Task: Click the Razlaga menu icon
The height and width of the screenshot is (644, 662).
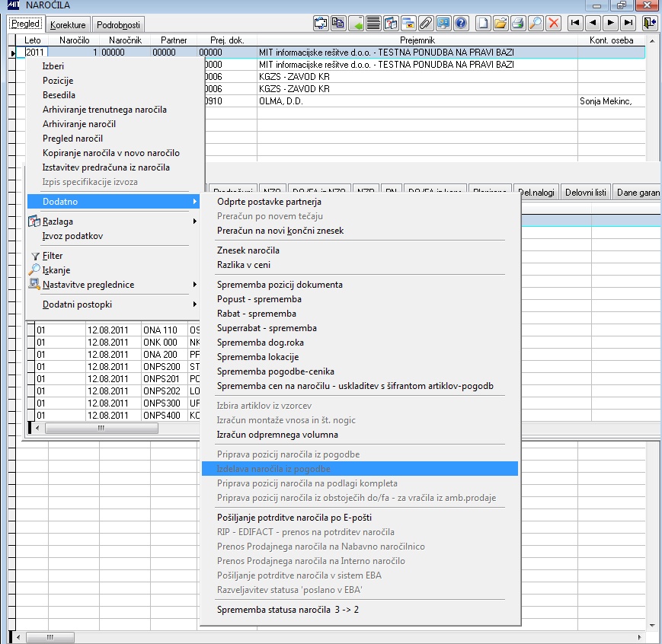Action: point(34,222)
